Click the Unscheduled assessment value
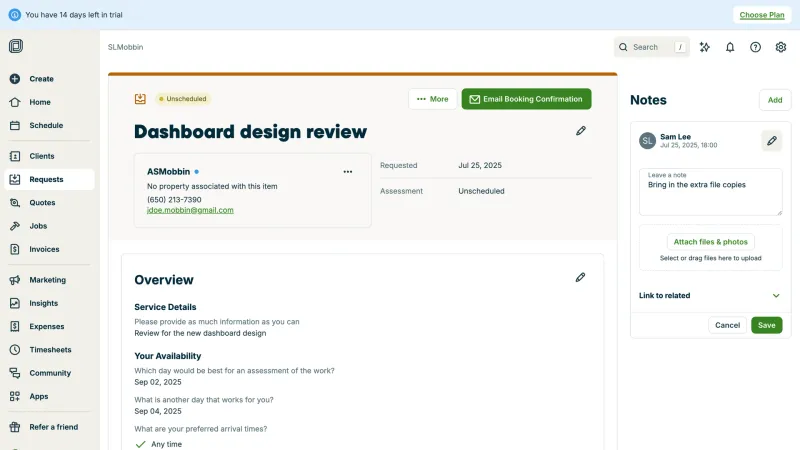The height and width of the screenshot is (450, 800). (481, 191)
